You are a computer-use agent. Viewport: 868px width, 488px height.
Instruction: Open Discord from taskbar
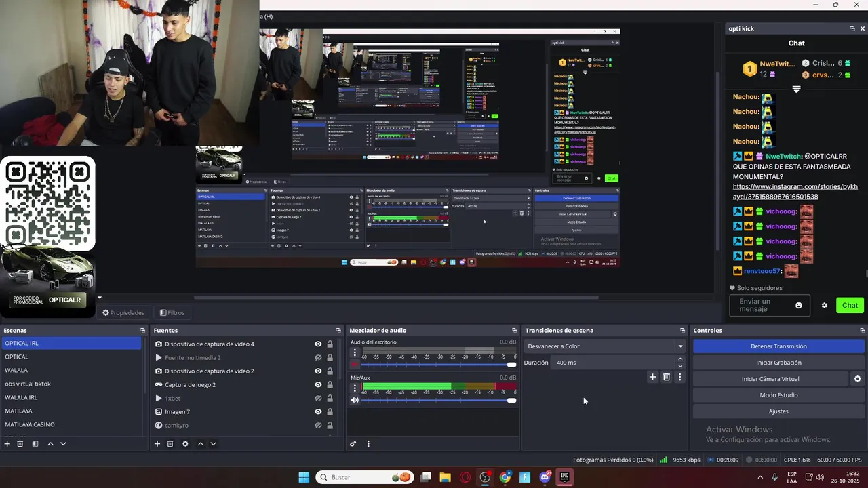click(x=545, y=477)
